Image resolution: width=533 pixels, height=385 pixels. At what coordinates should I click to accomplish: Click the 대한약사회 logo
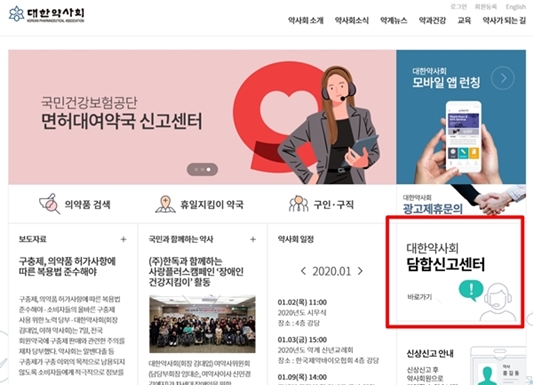coord(47,14)
